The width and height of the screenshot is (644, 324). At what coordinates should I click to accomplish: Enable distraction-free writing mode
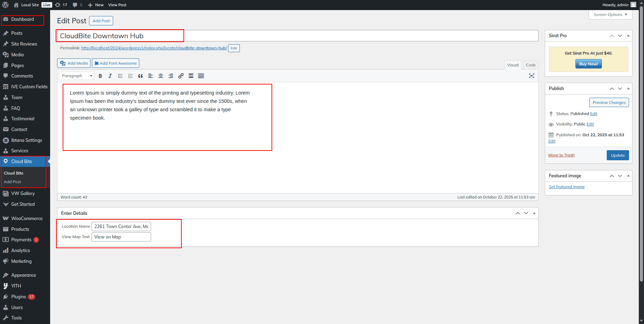pos(531,76)
